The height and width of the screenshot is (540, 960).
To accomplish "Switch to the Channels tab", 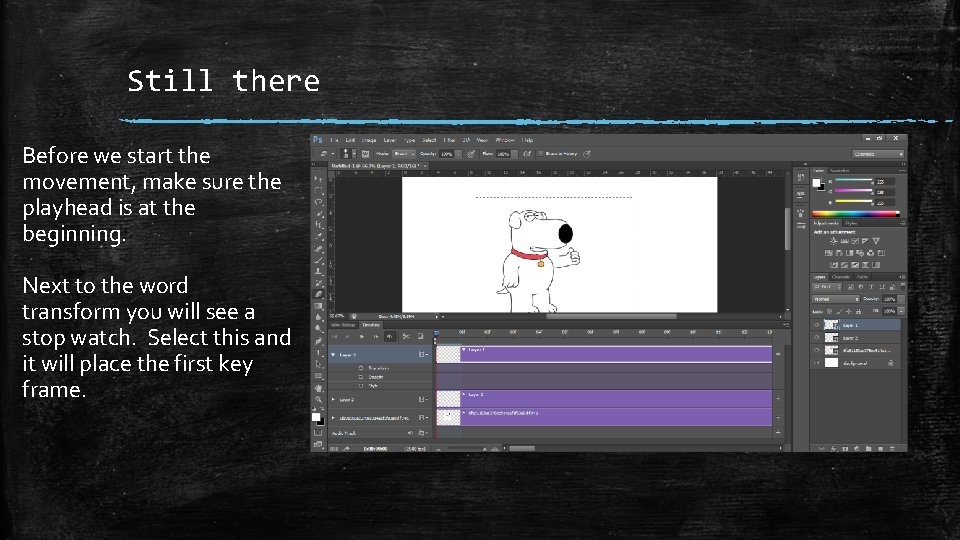I will [841, 277].
